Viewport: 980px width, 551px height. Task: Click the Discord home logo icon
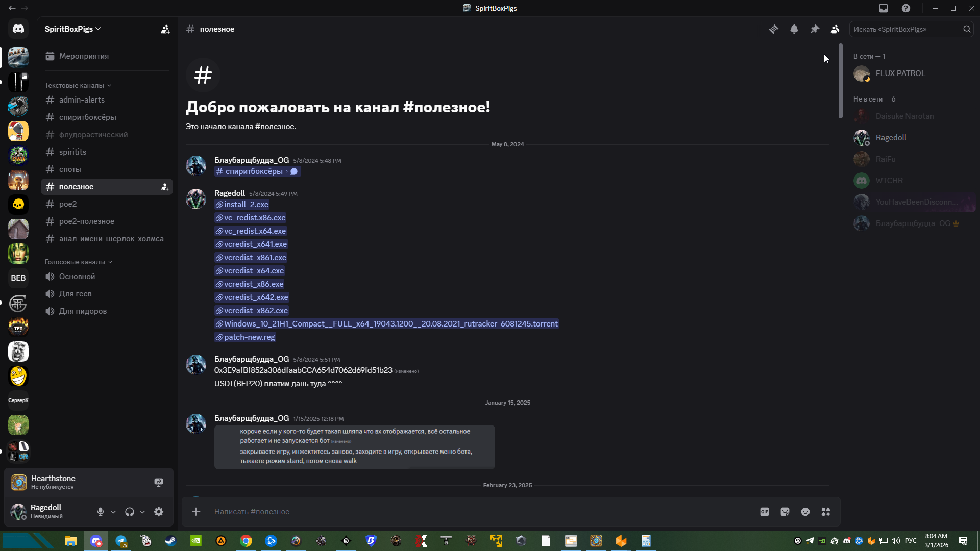point(18,29)
